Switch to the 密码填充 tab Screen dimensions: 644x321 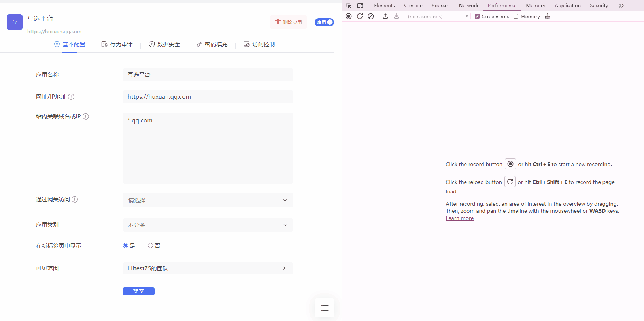pos(212,44)
